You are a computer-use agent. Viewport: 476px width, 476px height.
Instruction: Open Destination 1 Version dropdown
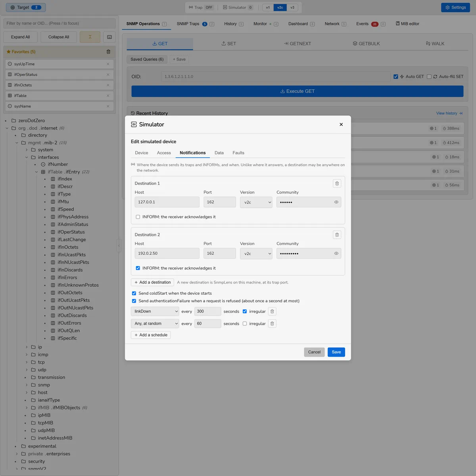tap(256, 202)
